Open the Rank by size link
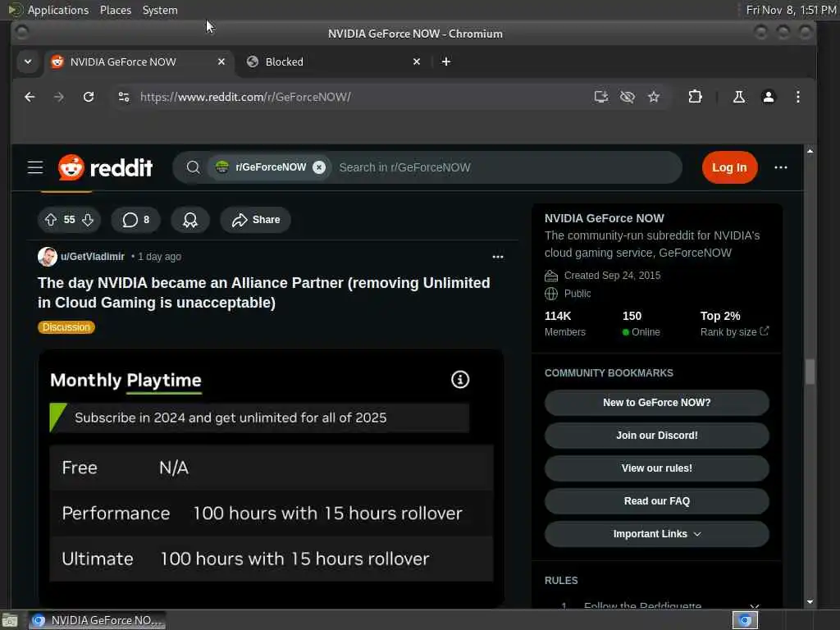840x630 pixels. click(734, 332)
